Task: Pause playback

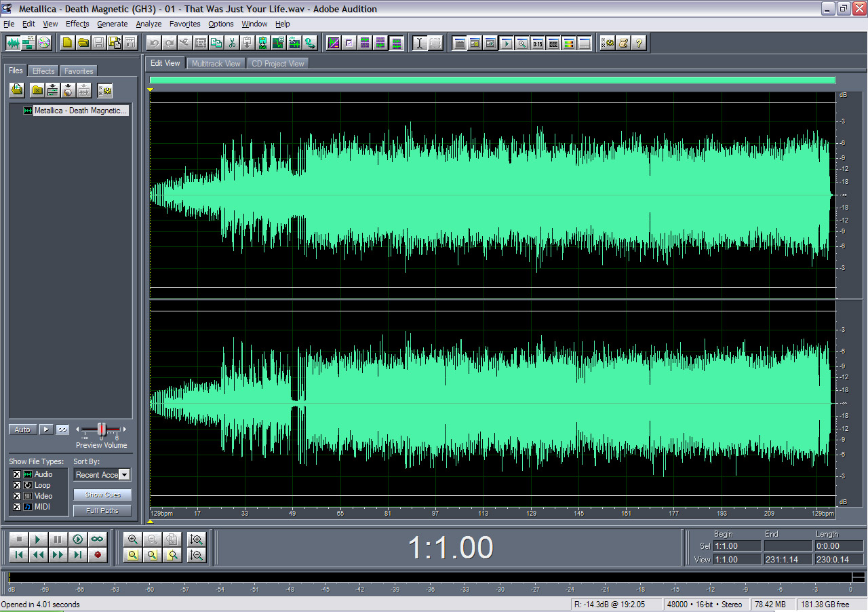Action: click(58, 539)
